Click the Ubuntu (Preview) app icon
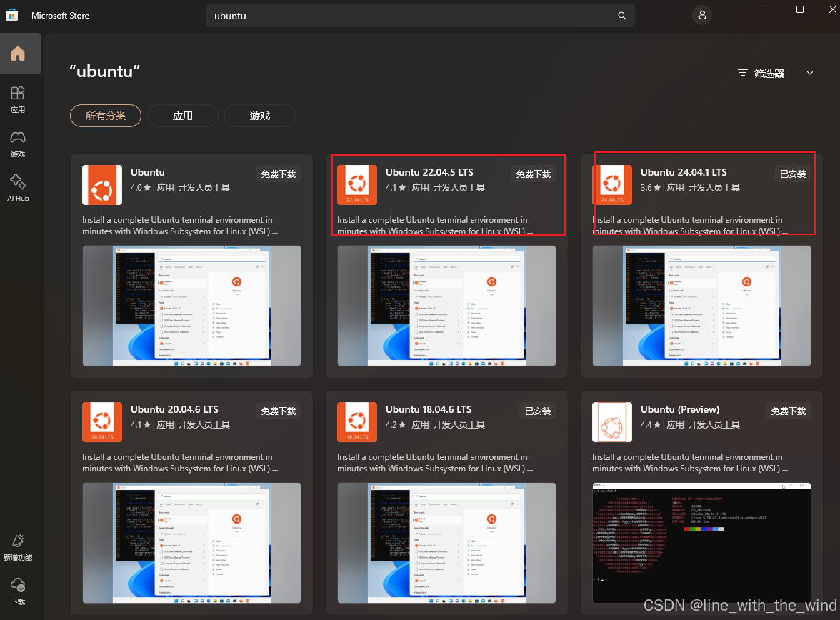The width and height of the screenshot is (840, 620). [x=611, y=421]
